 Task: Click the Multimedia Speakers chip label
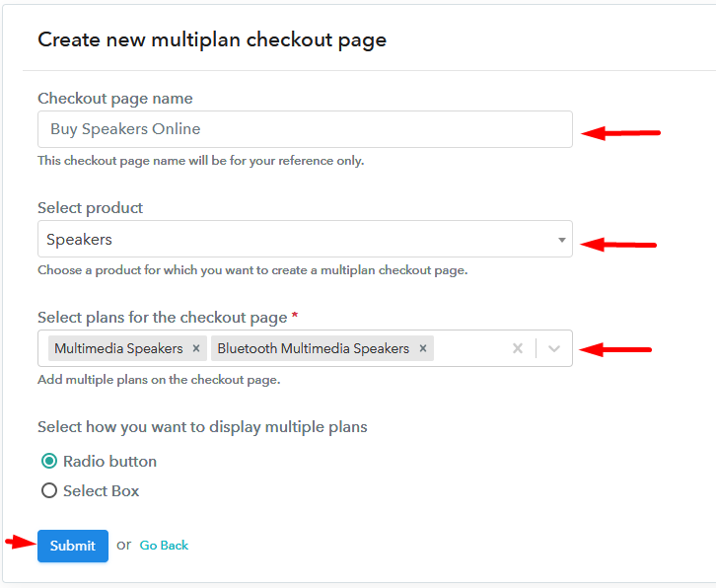pyautogui.click(x=118, y=348)
